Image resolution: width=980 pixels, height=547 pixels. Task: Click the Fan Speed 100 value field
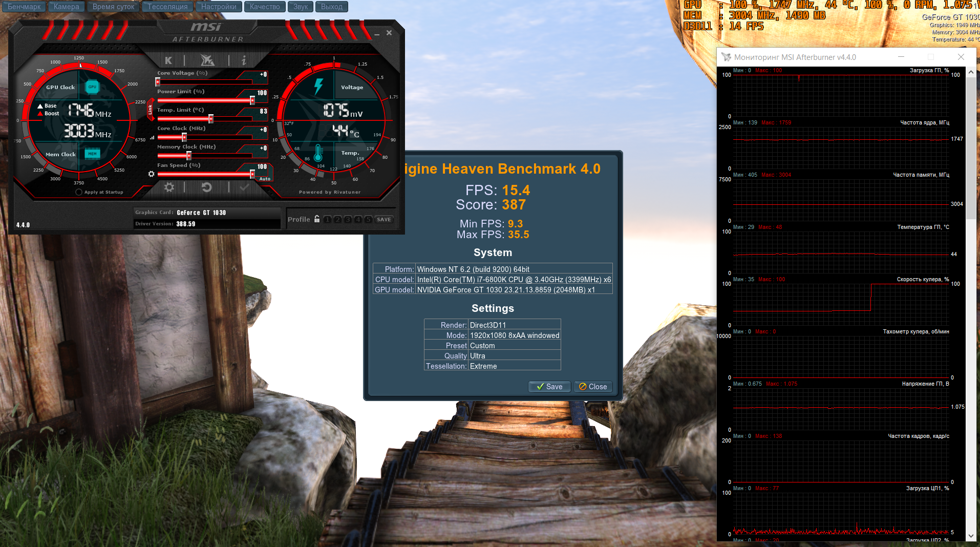(x=262, y=167)
